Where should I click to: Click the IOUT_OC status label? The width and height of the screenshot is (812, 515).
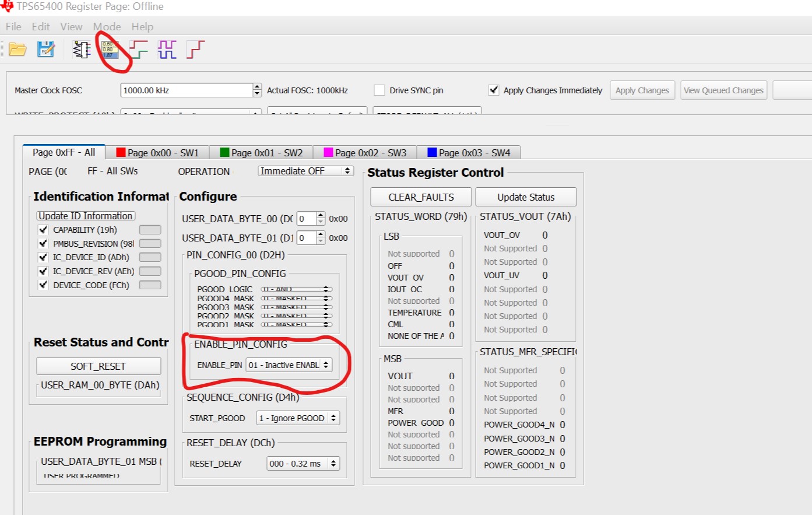(405, 289)
